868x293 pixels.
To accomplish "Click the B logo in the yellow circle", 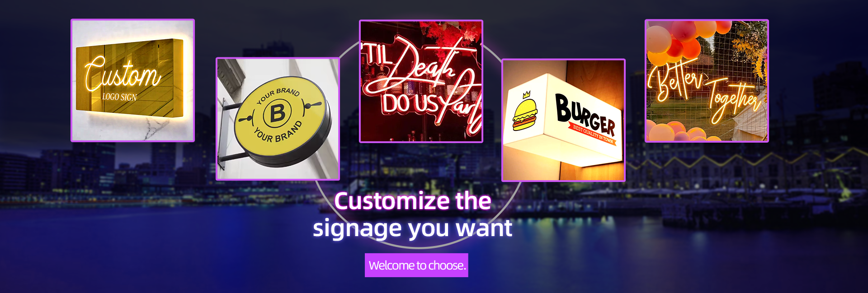I will (x=278, y=113).
